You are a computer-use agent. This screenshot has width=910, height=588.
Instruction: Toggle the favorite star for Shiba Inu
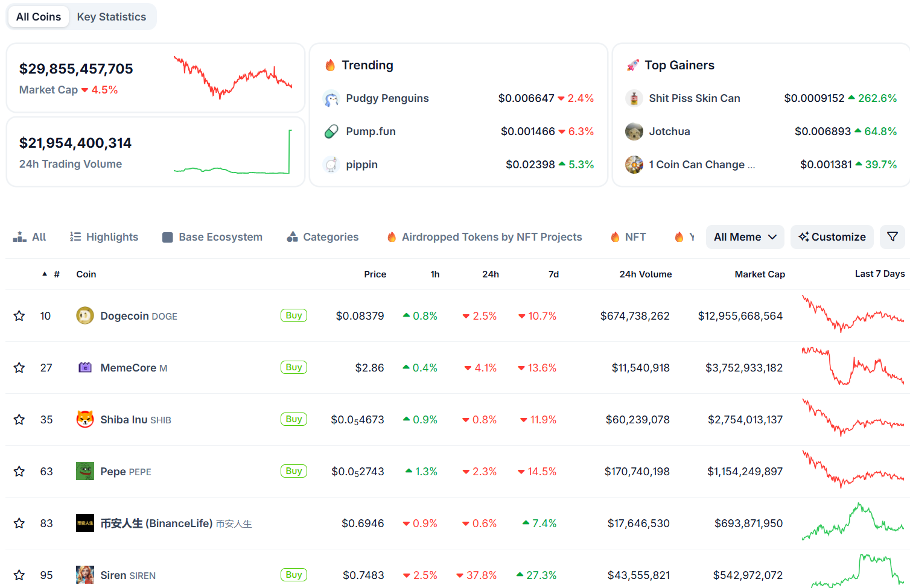pos(19,419)
